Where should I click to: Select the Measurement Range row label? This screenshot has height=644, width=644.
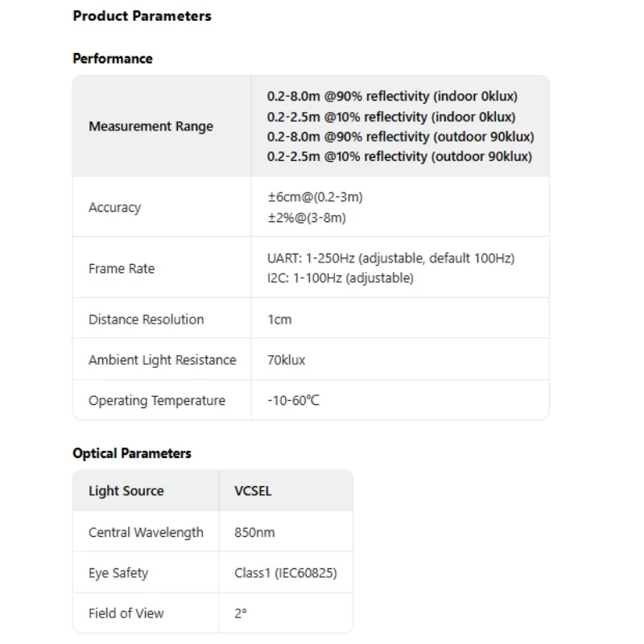click(x=151, y=126)
